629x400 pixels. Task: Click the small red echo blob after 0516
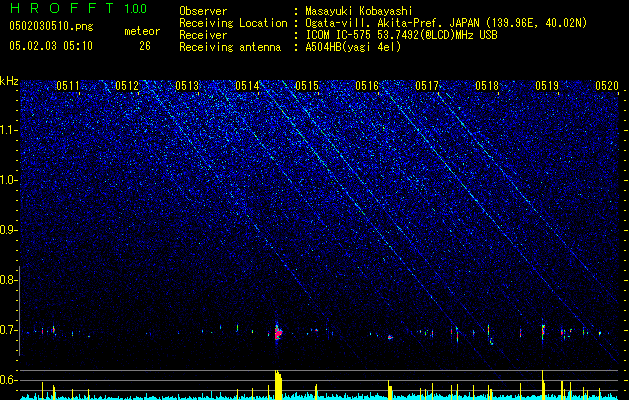tap(390, 337)
